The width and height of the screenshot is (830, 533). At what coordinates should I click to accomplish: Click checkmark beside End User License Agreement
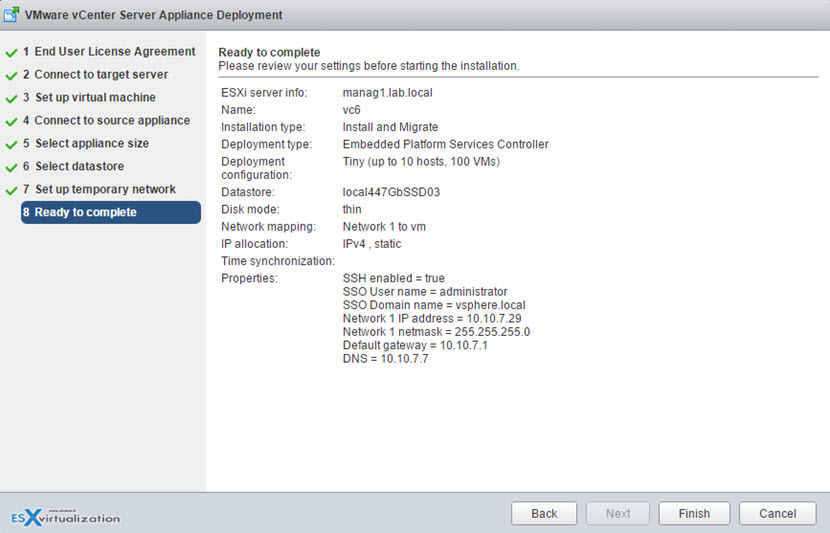12,53
